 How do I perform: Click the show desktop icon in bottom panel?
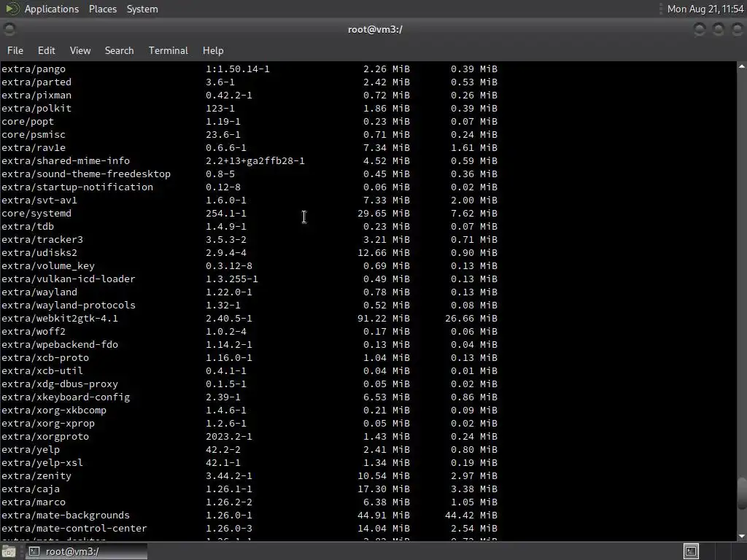(x=9, y=551)
